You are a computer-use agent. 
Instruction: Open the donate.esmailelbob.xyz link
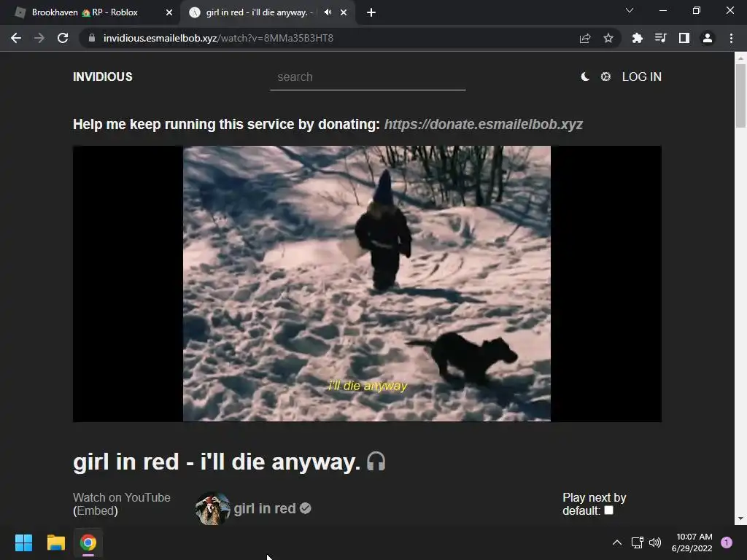[x=483, y=124]
